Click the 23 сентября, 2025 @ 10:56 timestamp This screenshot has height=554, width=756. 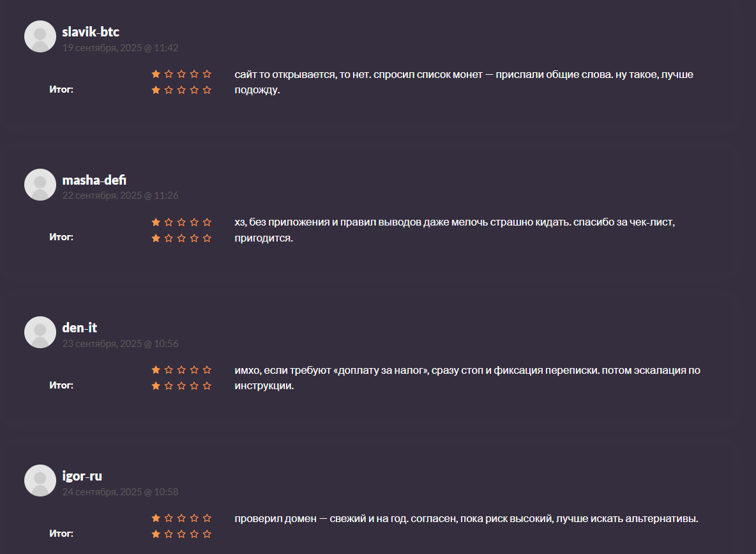point(120,344)
